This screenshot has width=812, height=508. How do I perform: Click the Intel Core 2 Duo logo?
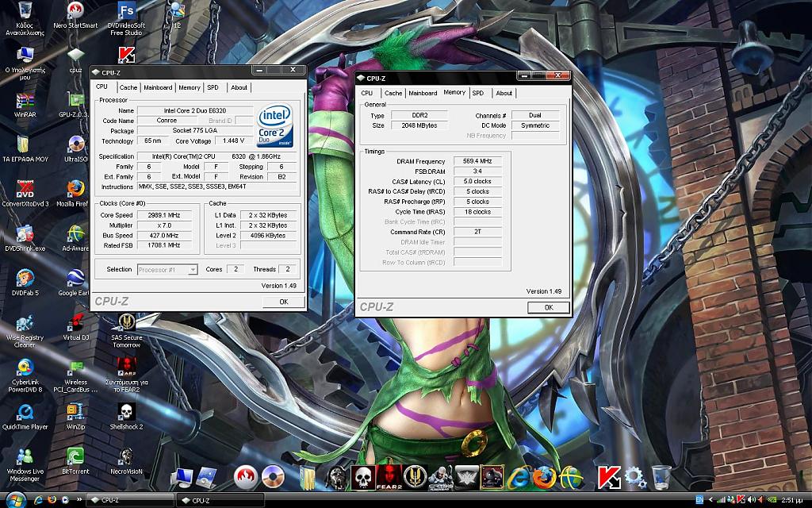click(275, 126)
